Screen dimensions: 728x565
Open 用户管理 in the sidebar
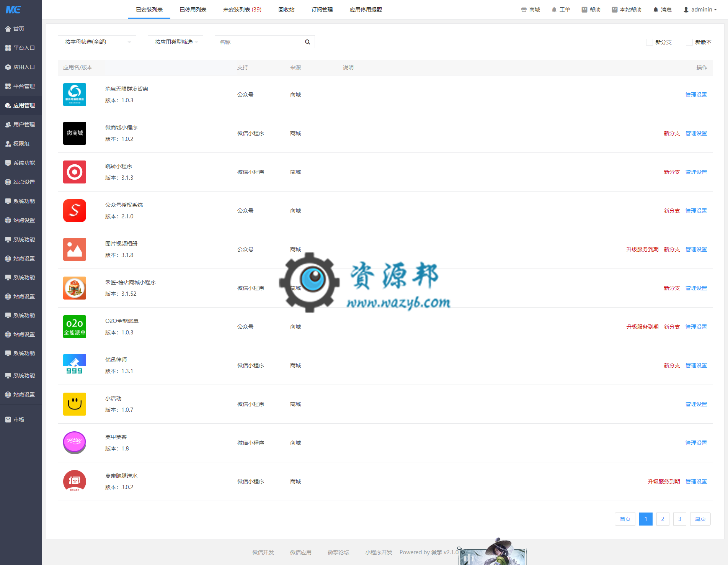point(21,124)
